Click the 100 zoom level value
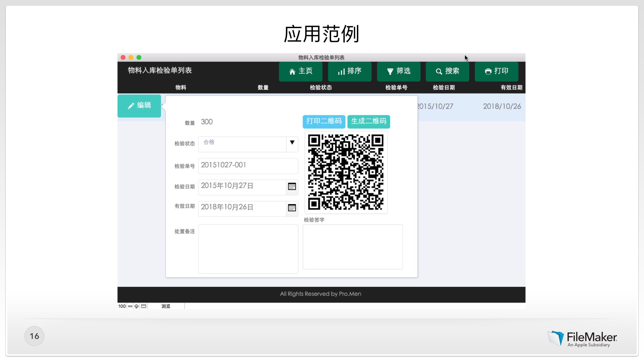 coord(122,306)
